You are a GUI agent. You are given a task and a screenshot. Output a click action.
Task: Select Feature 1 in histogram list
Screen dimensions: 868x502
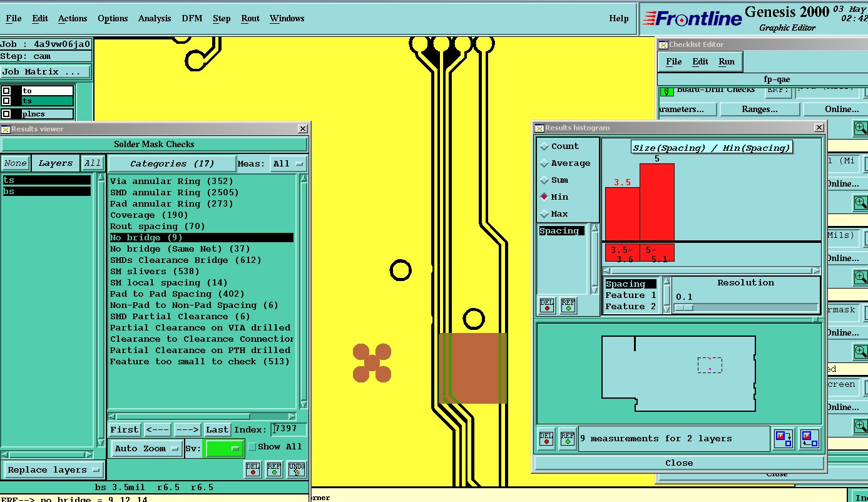(x=631, y=295)
